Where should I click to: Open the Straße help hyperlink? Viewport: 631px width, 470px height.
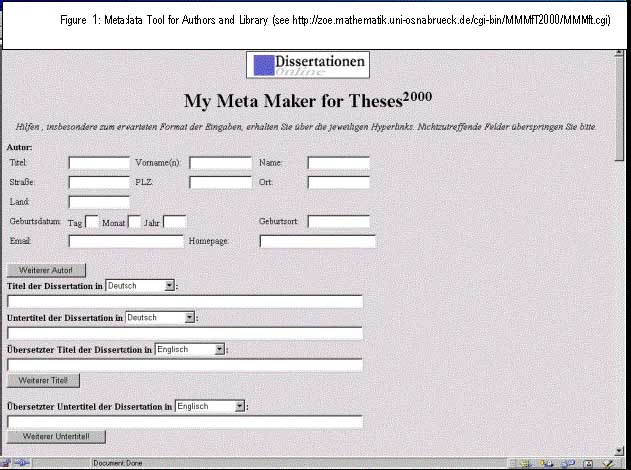tap(22, 182)
